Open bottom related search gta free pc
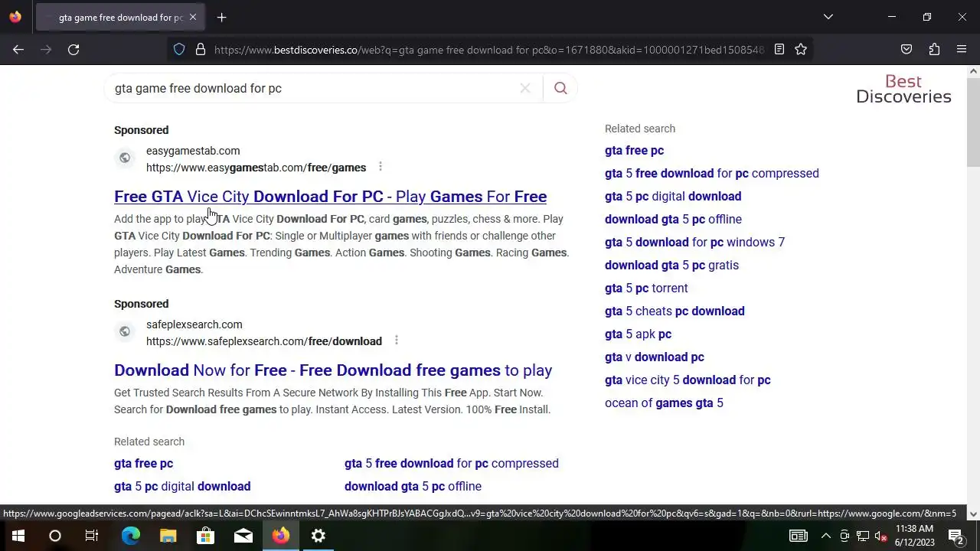This screenshot has width=980, height=551. (143, 464)
